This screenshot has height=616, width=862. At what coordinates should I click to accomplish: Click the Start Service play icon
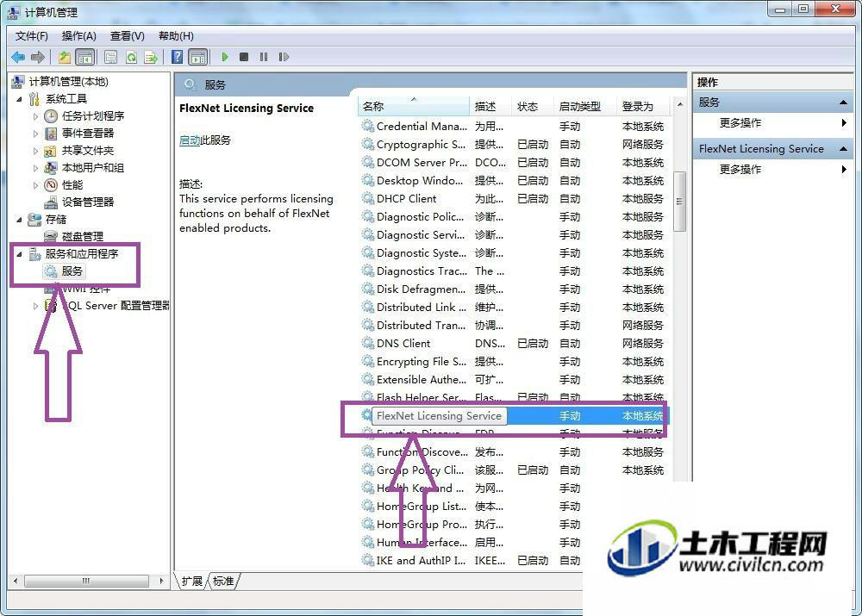[224, 57]
